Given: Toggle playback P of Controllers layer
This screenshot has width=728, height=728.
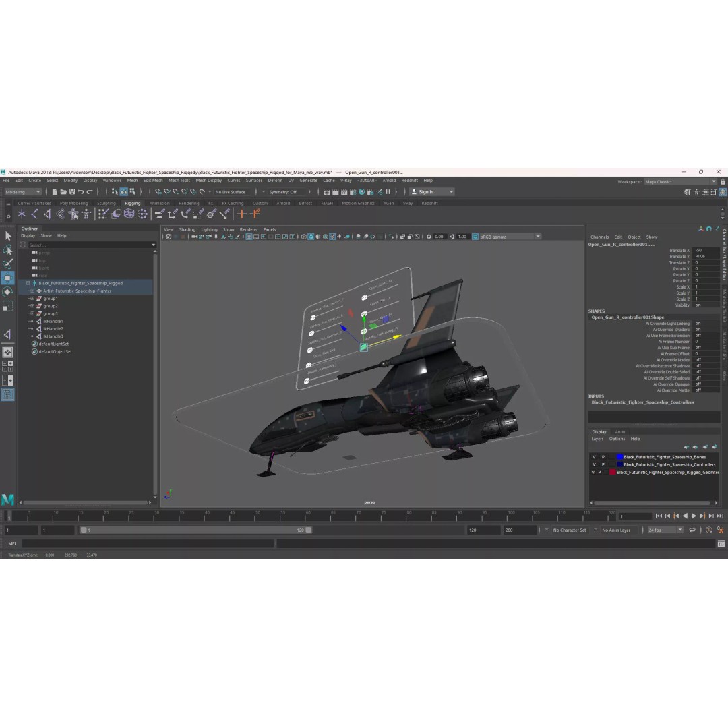Looking at the screenshot, I should point(603,464).
